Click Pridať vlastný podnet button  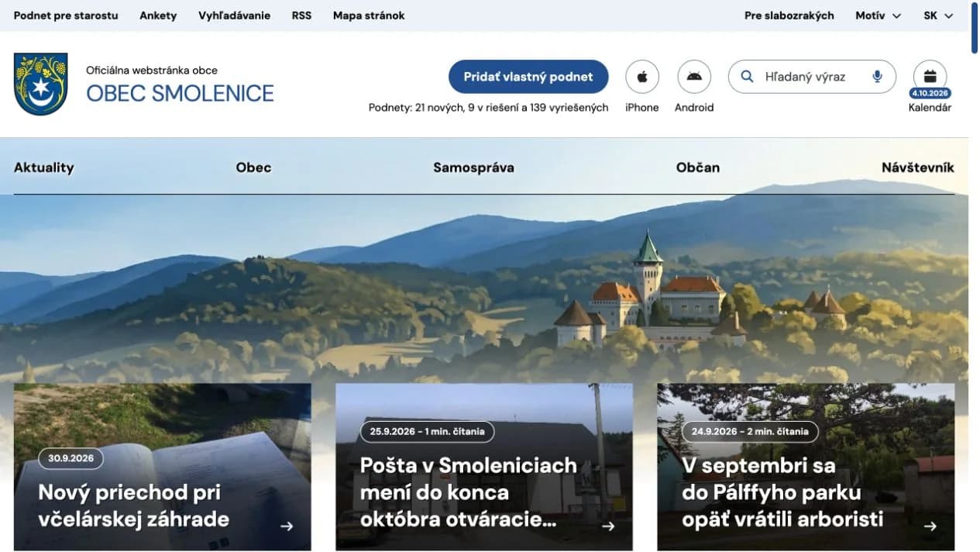coord(528,77)
